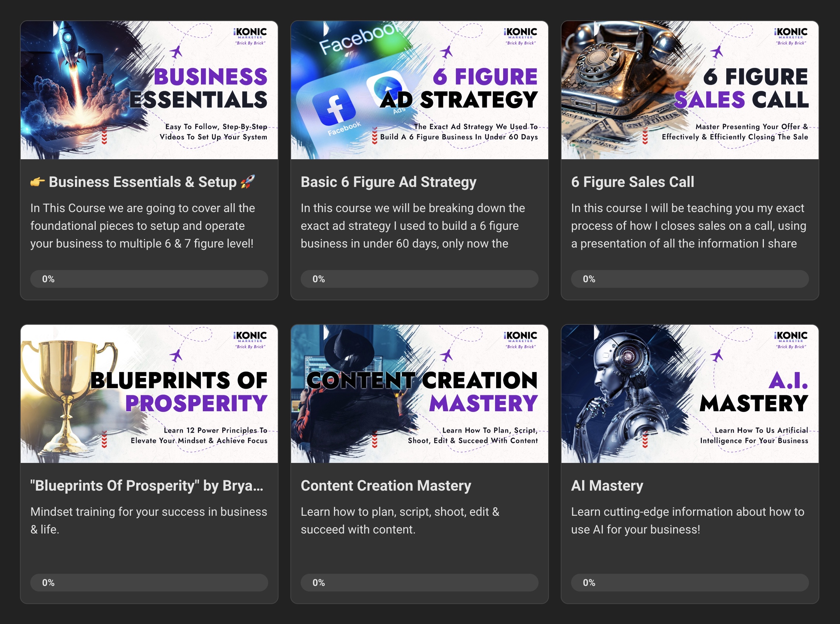Click the "Blueprints Of Prosperity" by Brya... title
The width and height of the screenshot is (840, 624).
click(147, 486)
